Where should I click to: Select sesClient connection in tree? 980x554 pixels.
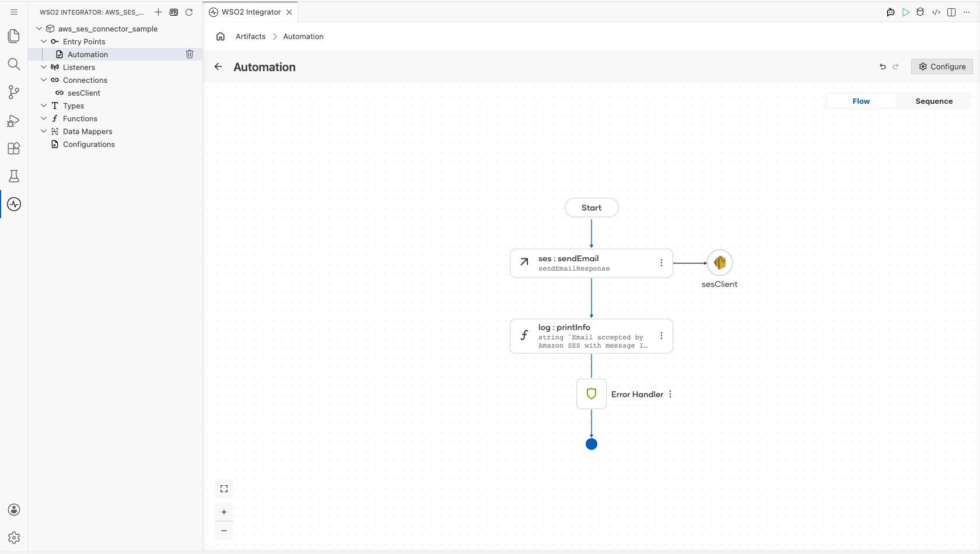point(84,93)
